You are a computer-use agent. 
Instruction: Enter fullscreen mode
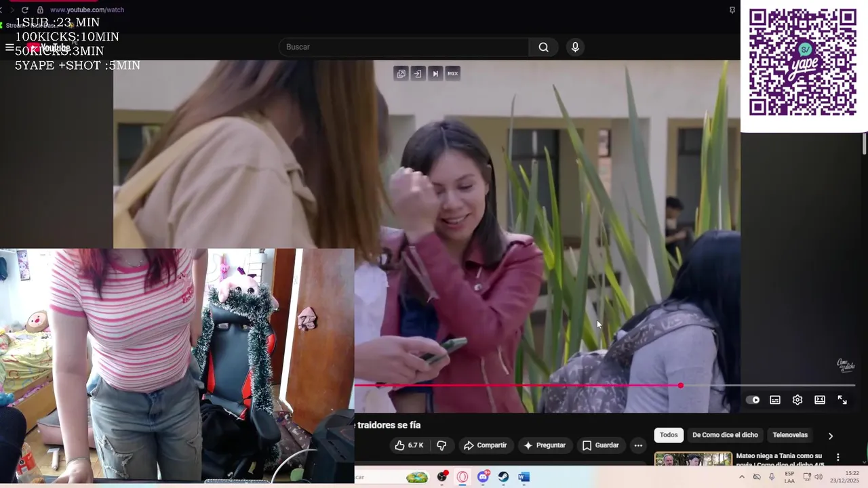842,400
